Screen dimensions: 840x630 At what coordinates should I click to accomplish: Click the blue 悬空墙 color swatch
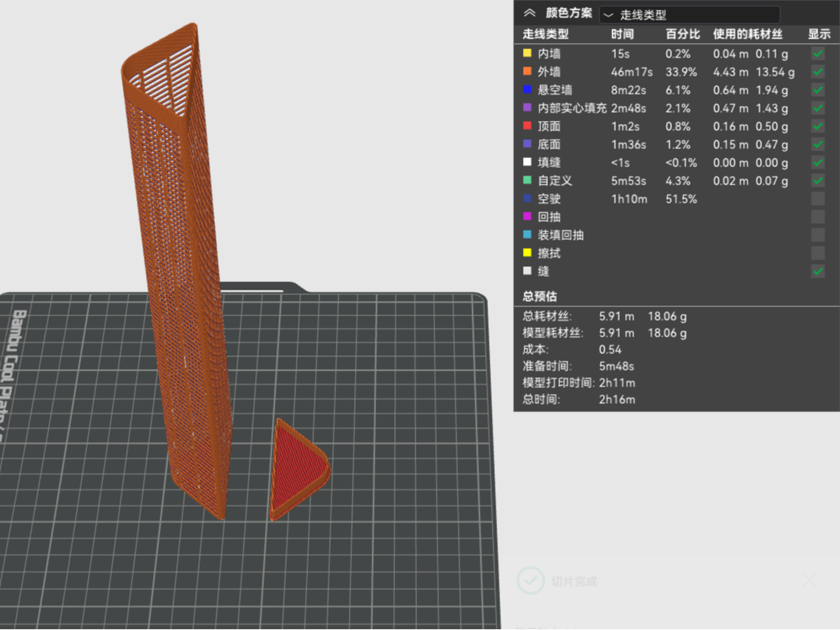click(x=527, y=89)
